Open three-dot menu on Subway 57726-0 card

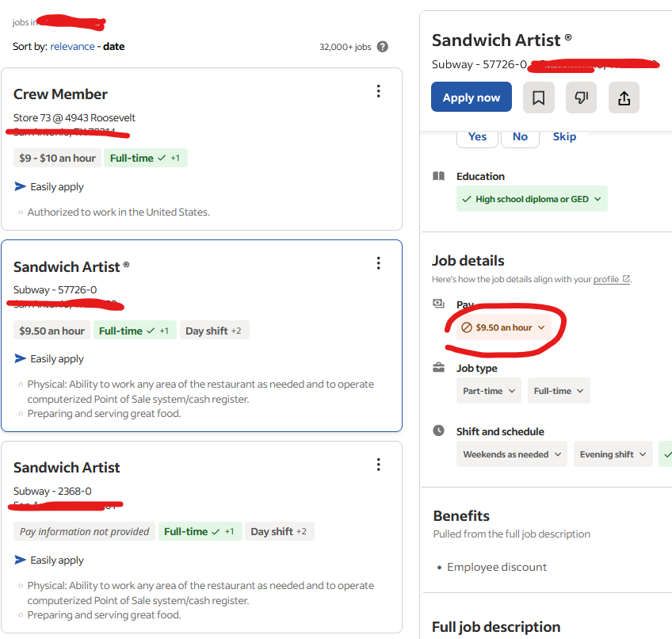379,263
